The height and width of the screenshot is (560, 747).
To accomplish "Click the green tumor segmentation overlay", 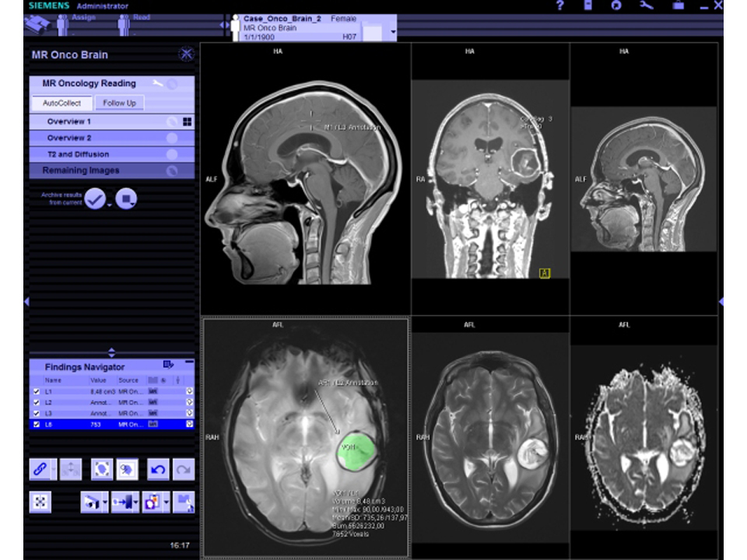I will point(356,451).
